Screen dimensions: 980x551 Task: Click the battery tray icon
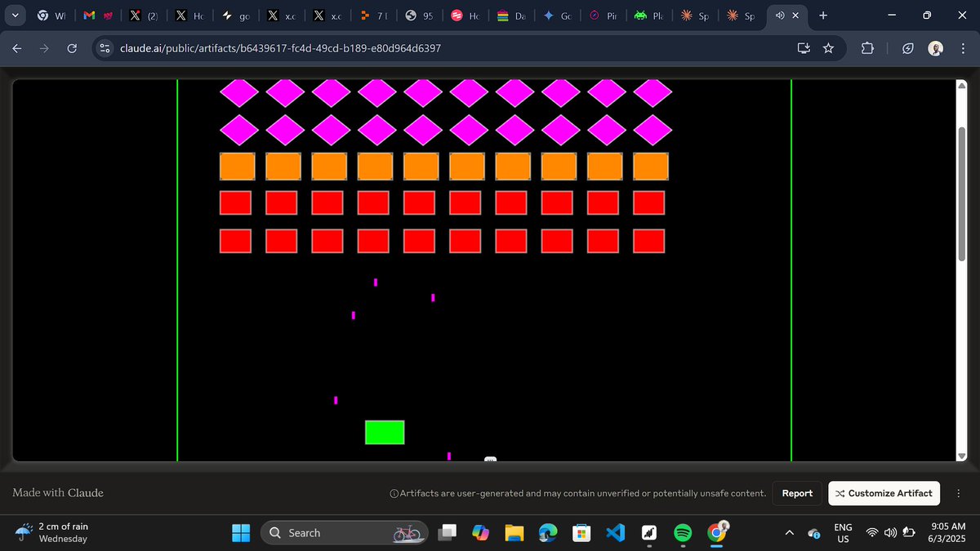coord(908,533)
